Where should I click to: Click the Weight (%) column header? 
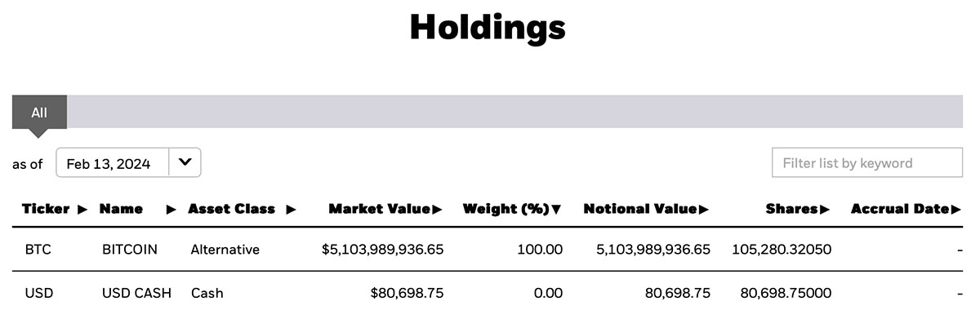(x=506, y=209)
